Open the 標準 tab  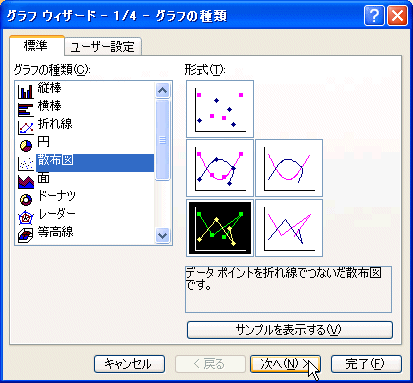(36, 45)
